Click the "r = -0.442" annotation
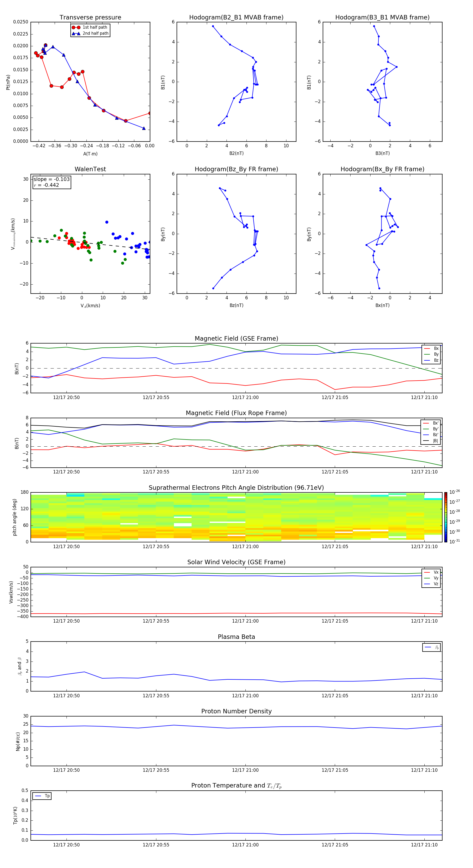Image resolution: width=473 pixels, height=868 pixels. pyautogui.click(x=47, y=185)
